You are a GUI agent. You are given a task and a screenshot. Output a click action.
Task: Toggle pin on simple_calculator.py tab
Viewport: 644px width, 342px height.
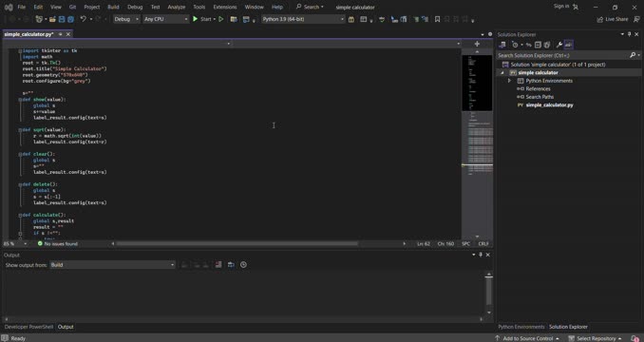point(61,34)
